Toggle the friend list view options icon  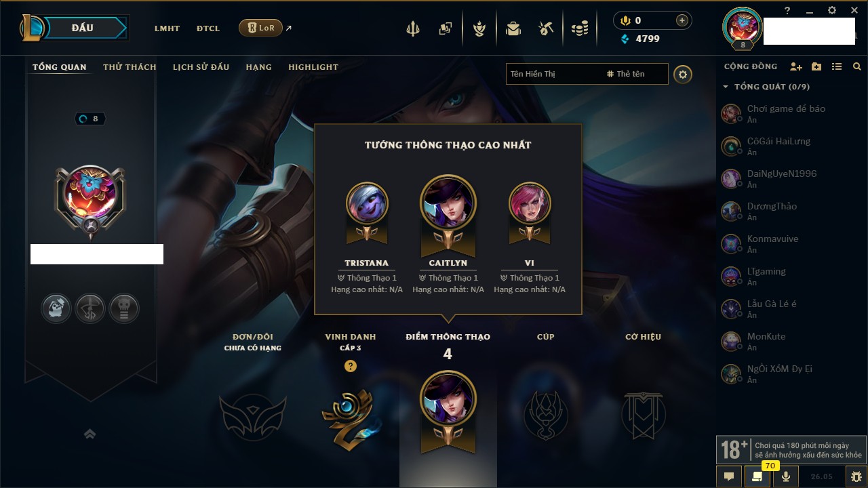click(x=837, y=66)
